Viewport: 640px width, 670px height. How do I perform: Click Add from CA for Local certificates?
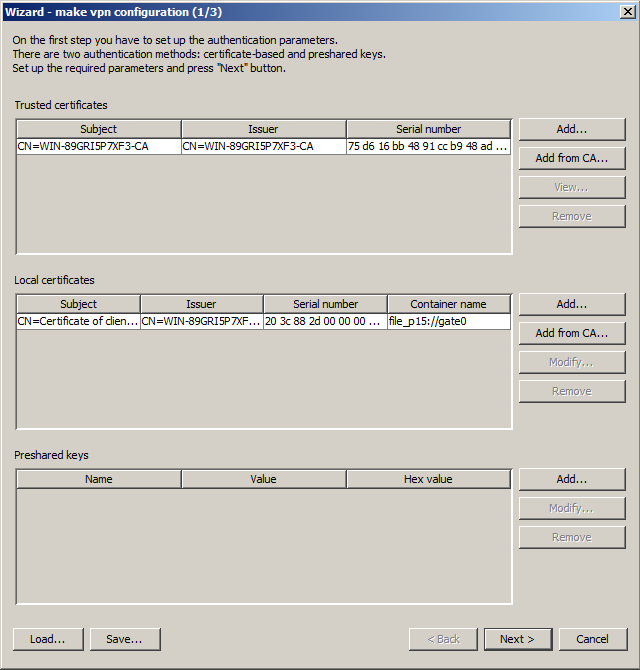572,333
